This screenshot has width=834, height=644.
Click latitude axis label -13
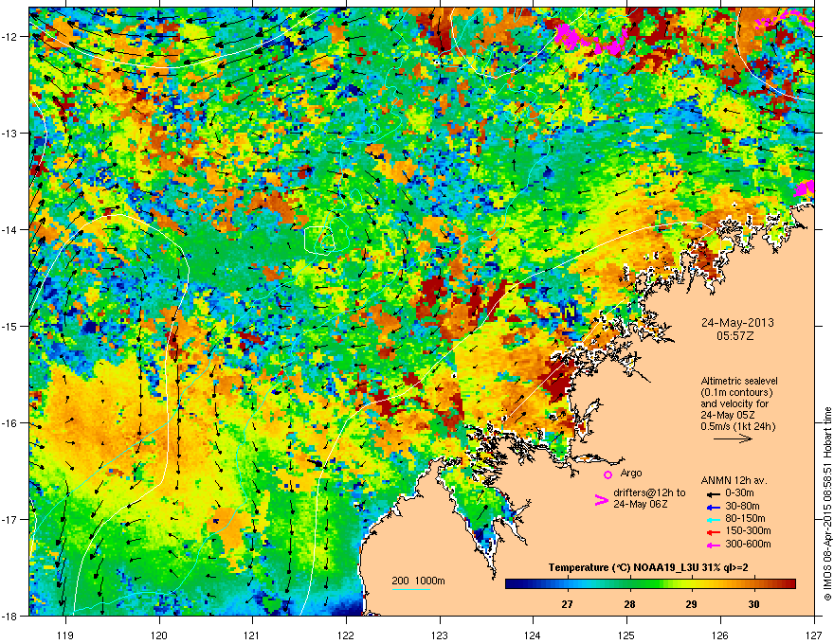pyautogui.click(x=9, y=133)
